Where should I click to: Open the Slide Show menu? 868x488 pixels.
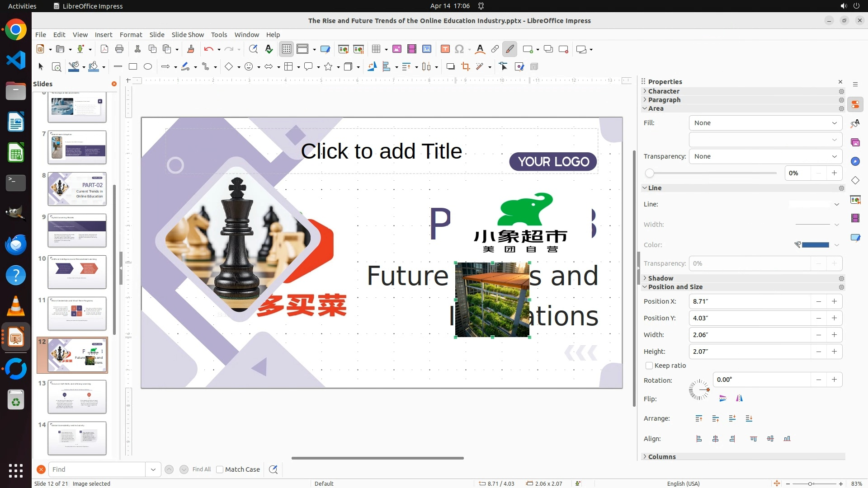point(187,35)
